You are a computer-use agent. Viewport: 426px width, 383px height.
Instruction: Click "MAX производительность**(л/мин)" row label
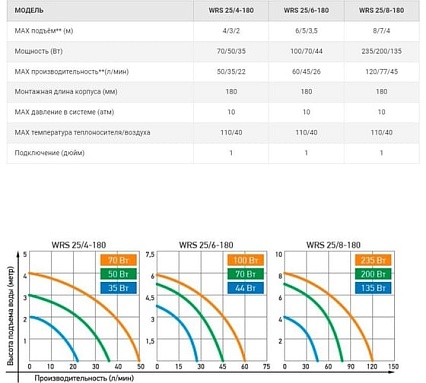click(x=71, y=71)
